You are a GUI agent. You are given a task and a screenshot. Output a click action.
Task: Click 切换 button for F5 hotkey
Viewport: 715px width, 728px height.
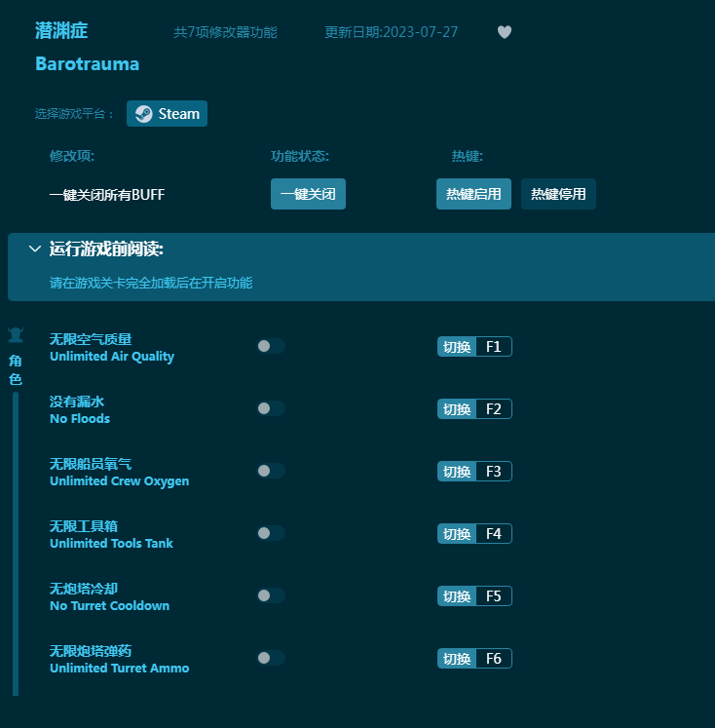(x=457, y=596)
